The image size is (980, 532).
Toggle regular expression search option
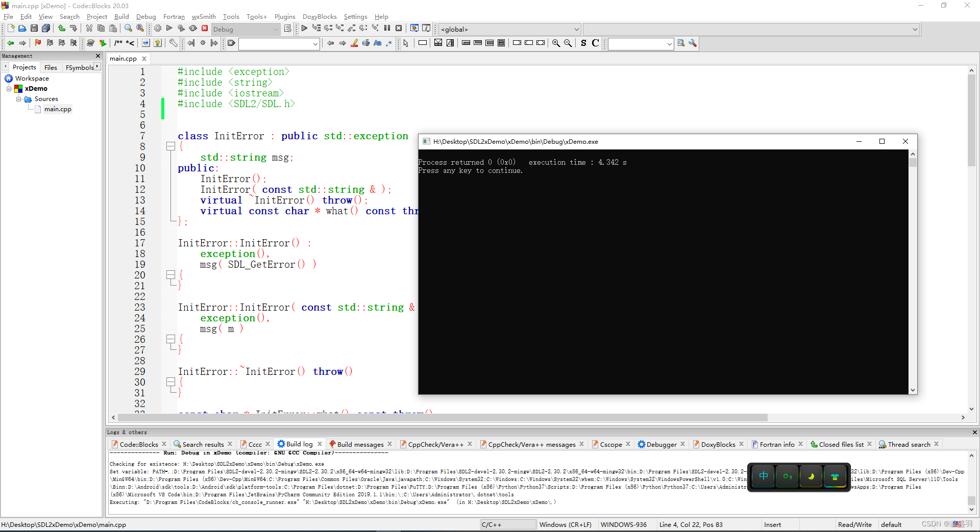click(x=389, y=43)
